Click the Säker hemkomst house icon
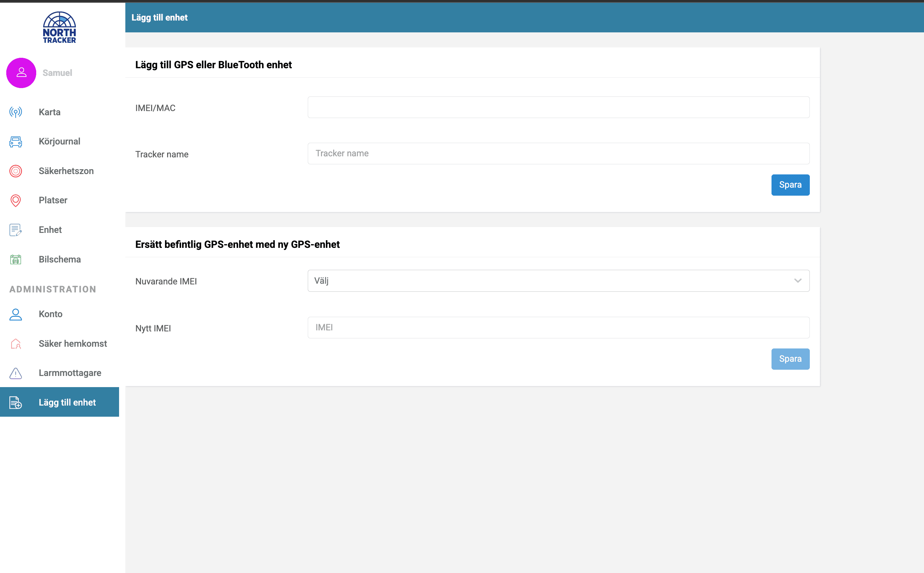The image size is (924, 573). click(x=16, y=344)
